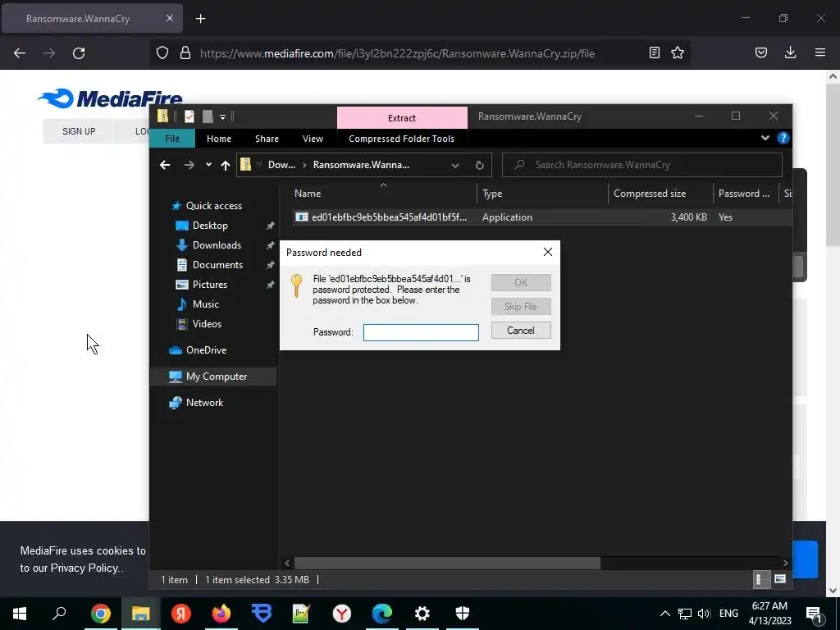Select My Computer in navigation pane
The height and width of the screenshot is (630, 840).
(x=217, y=377)
